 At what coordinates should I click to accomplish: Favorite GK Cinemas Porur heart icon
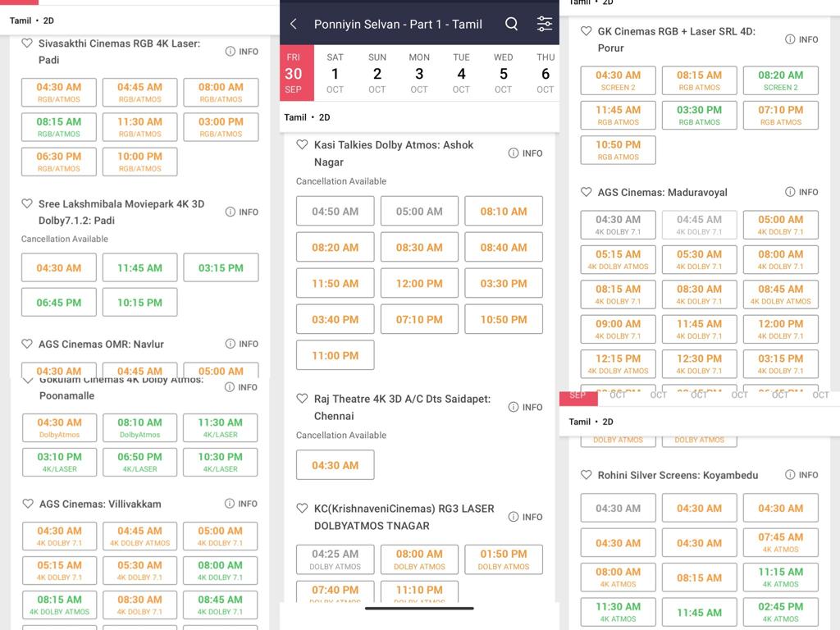coord(586,31)
